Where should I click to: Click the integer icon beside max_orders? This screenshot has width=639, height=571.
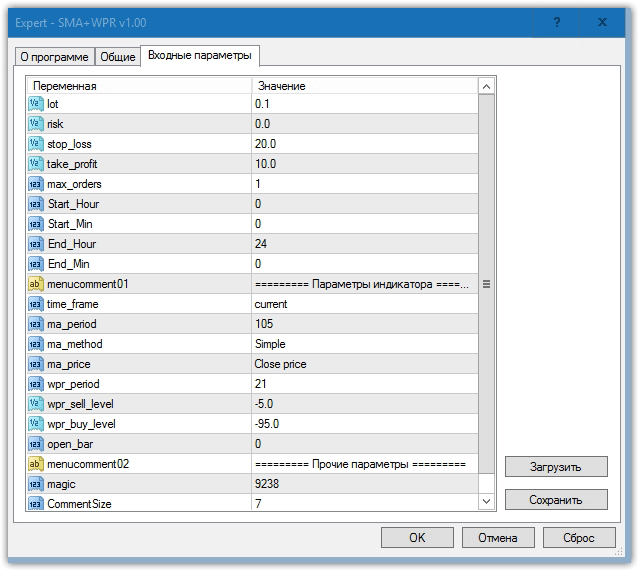pyautogui.click(x=35, y=184)
